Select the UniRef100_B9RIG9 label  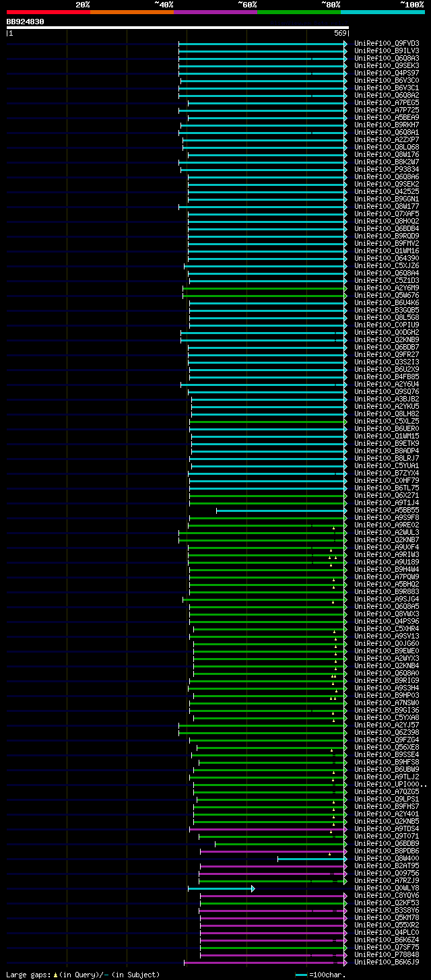387,681
